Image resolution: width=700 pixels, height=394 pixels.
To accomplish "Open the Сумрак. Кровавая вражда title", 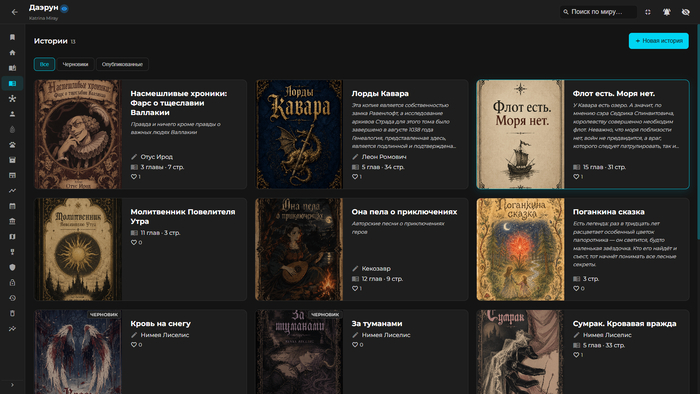I will coord(625,323).
